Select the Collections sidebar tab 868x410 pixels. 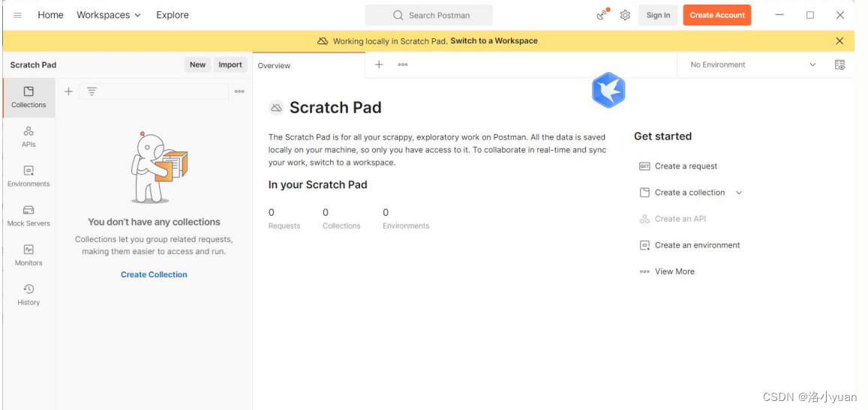point(29,97)
